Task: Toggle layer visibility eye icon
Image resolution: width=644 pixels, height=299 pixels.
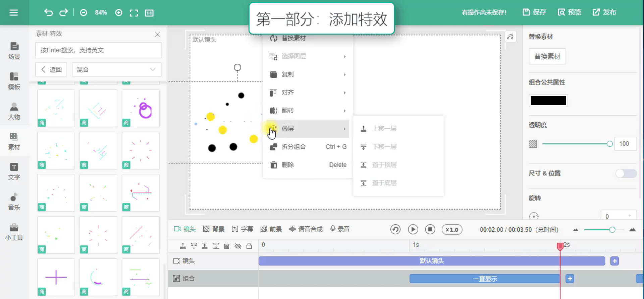Action: pos(238,246)
